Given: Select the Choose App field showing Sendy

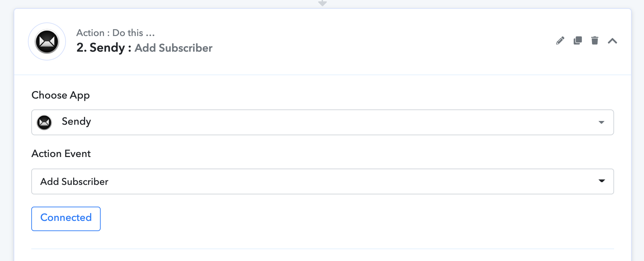Looking at the screenshot, I should click(x=322, y=122).
